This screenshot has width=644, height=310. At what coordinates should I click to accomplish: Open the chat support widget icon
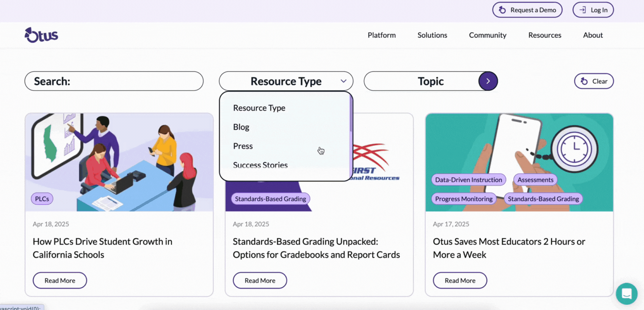click(x=626, y=293)
